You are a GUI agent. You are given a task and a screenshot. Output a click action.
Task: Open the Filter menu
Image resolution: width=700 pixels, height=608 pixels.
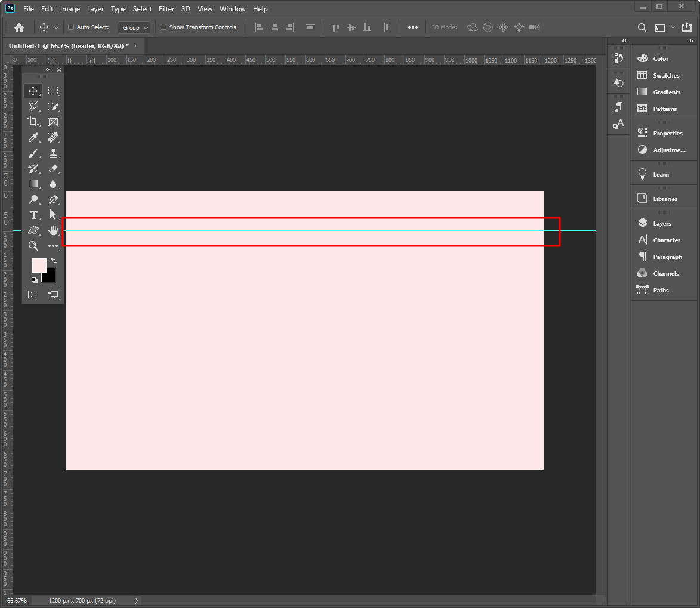[x=166, y=9]
